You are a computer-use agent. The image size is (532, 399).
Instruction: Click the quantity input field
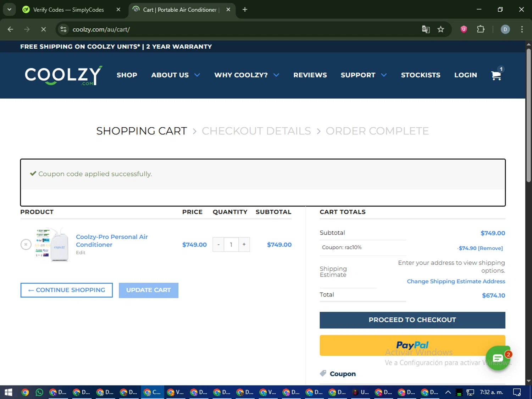231,244
